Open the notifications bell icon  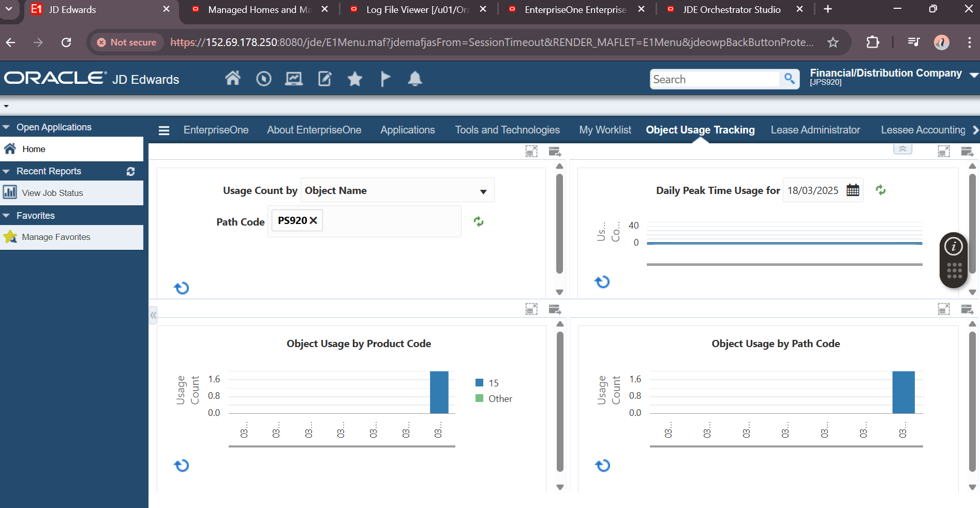tap(415, 79)
